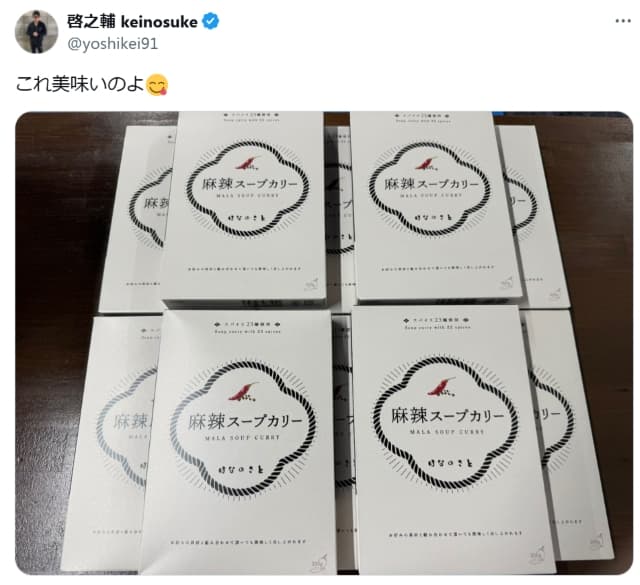This screenshot has width=640, height=585.
Task: Click 麻辣スープカリー title on top-left front box
Action: (x=250, y=184)
